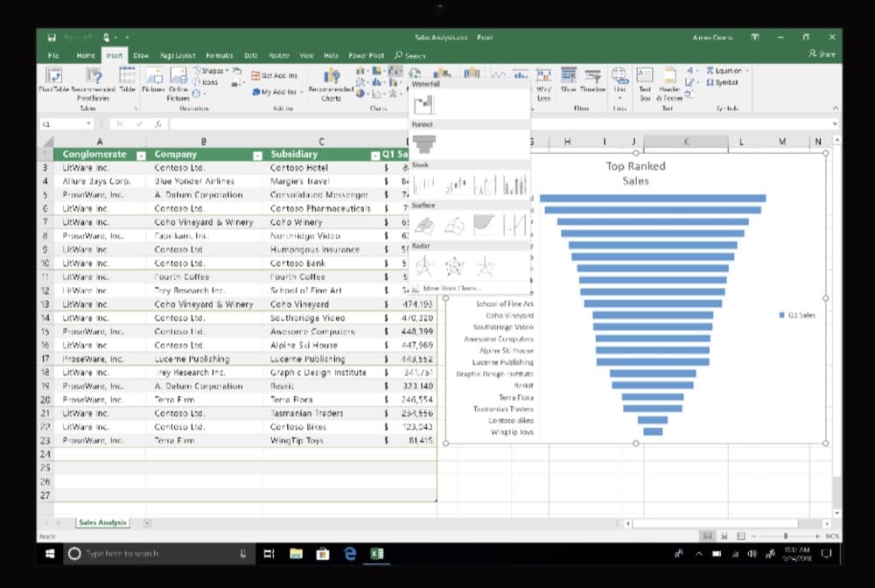Insert Header & Footer
The width and height of the screenshot is (875, 588).
click(x=669, y=85)
